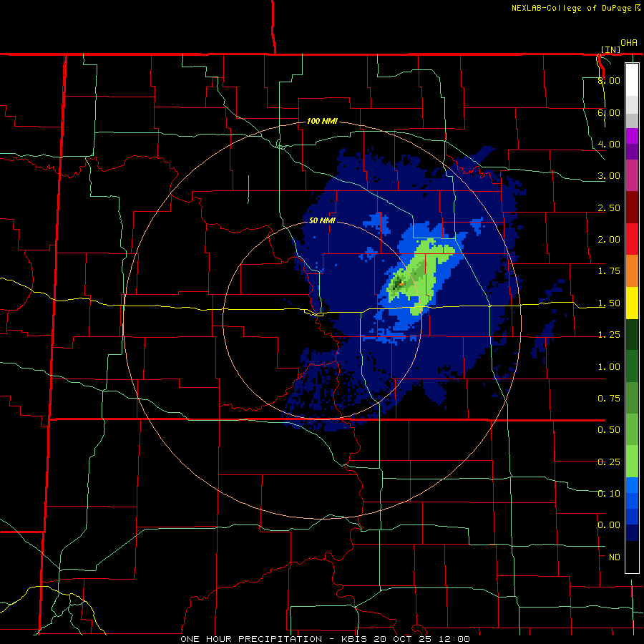This screenshot has height=644, width=644.
Task: Pick the yellow swatch beside 1.50
Action: click(632, 303)
